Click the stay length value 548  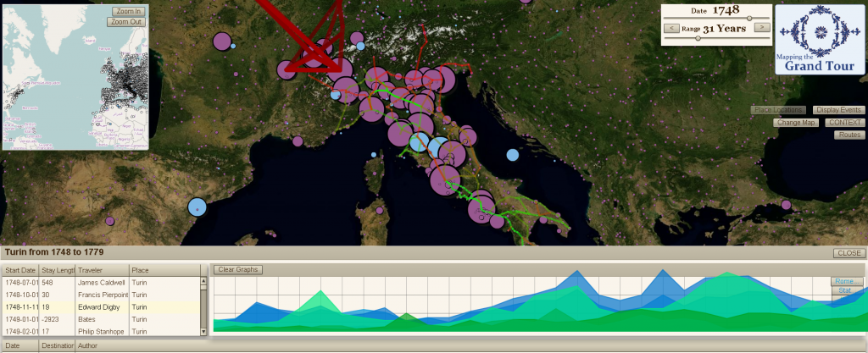47,282
